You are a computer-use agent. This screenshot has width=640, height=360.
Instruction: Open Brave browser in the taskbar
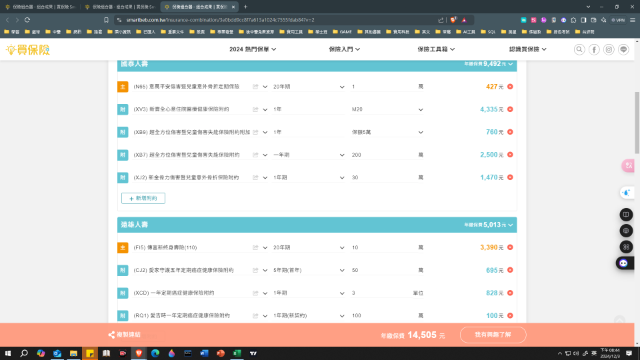pyautogui.click(x=139, y=353)
